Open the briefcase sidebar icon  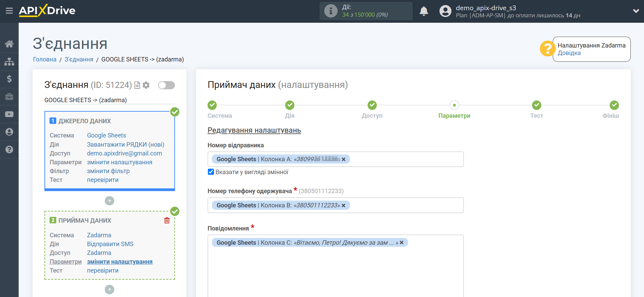(x=9, y=97)
